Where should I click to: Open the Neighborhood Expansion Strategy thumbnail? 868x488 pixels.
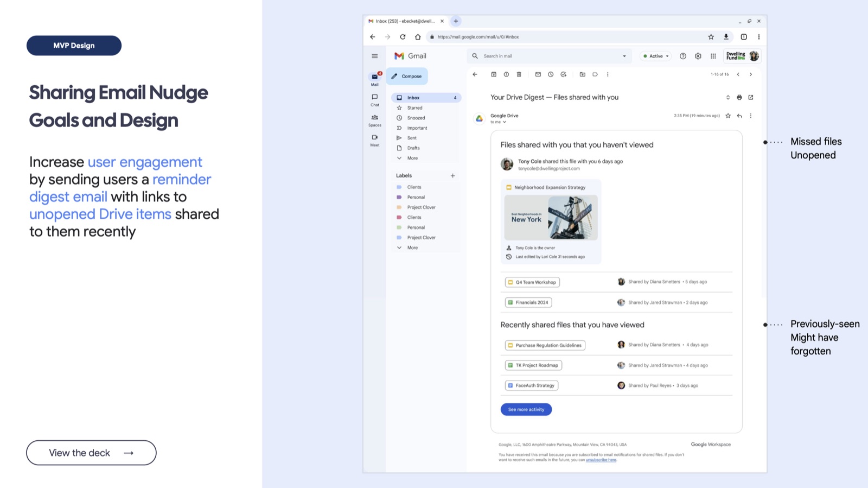click(551, 218)
